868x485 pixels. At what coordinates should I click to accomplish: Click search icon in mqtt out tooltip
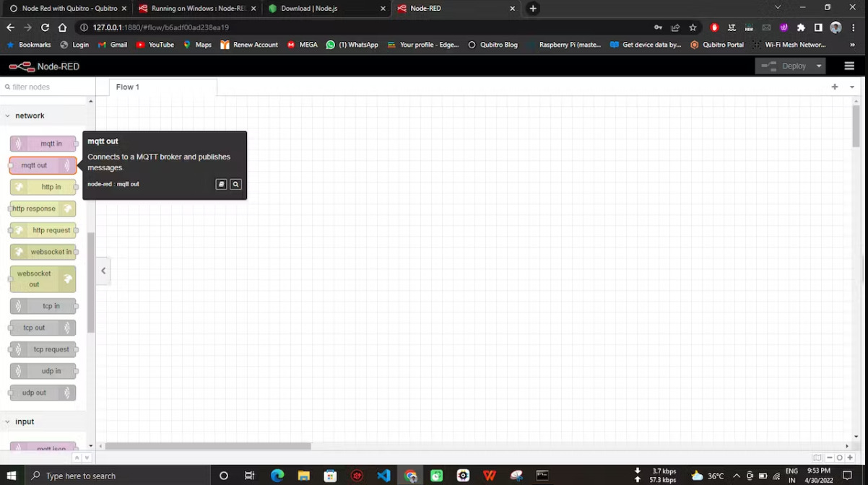[x=235, y=184]
